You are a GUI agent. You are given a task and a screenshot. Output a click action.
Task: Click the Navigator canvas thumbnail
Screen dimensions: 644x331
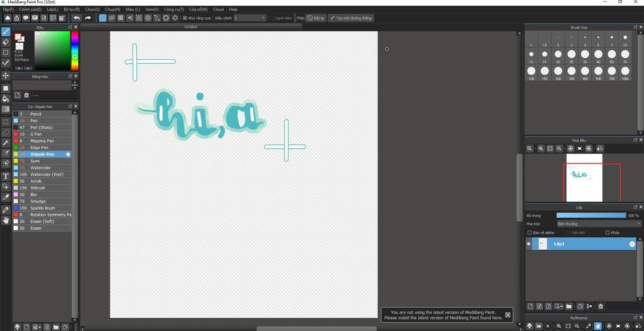[584, 177]
